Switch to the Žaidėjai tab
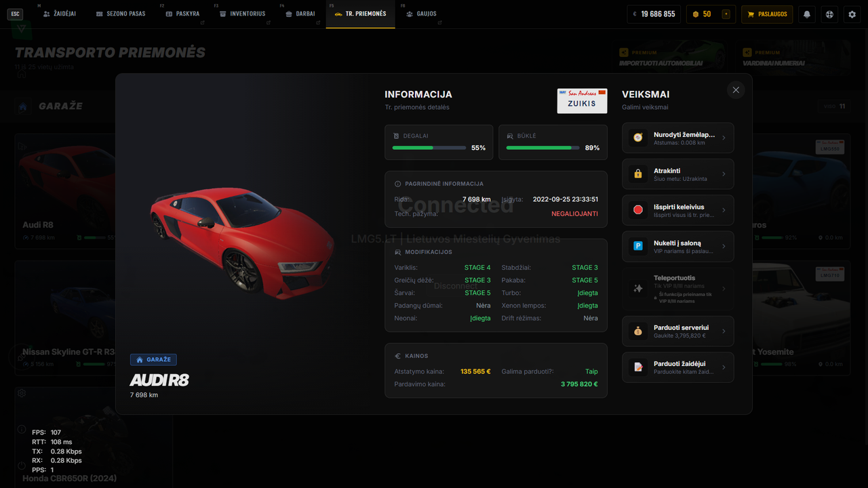The image size is (868, 488). 60,14
